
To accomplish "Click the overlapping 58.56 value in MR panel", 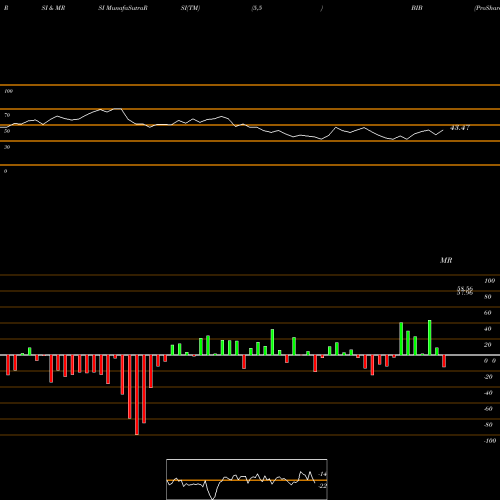I will tap(465, 289).
